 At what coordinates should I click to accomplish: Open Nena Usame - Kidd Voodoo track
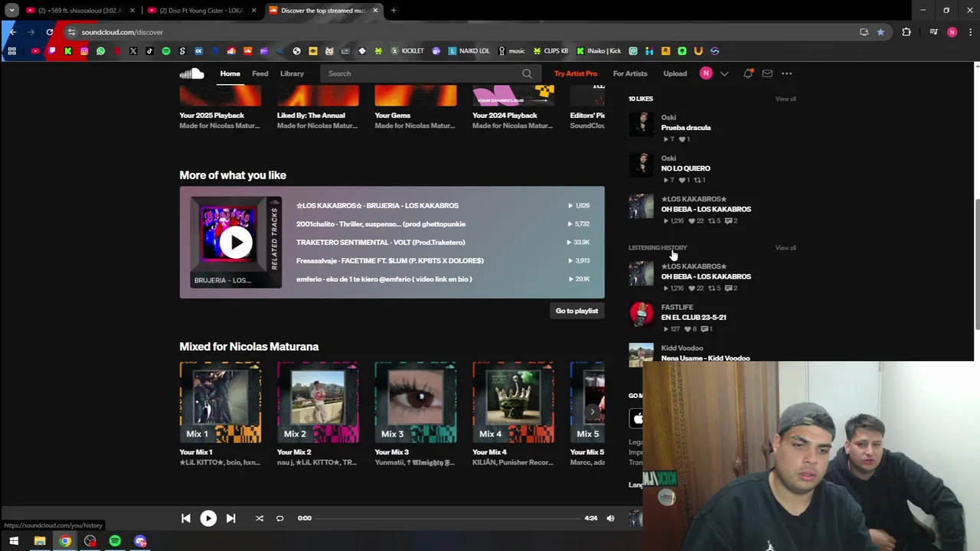coord(705,357)
